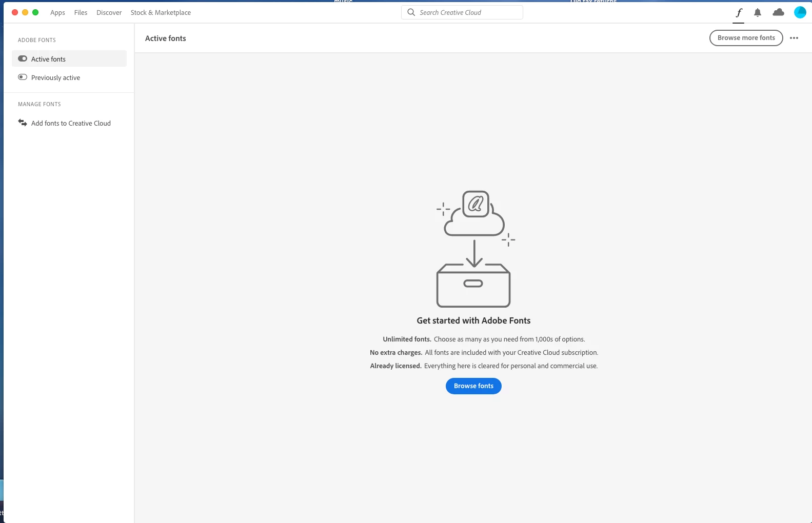Click Get started with Adobe Fonts heading
Screen dimensions: 812x523
click(473, 320)
